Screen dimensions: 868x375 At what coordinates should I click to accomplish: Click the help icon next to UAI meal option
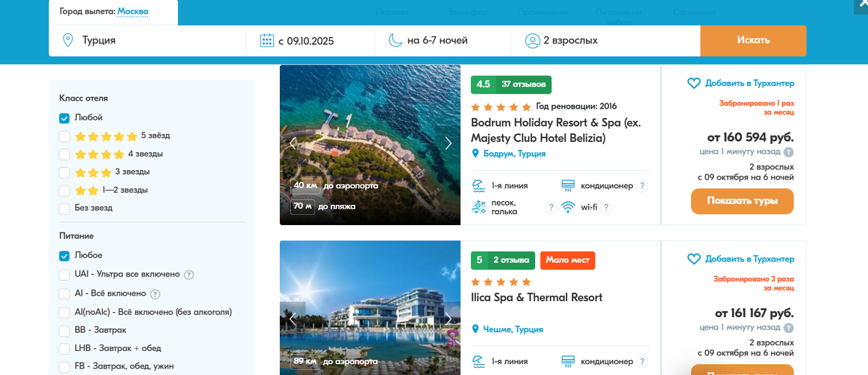(x=189, y=275)
